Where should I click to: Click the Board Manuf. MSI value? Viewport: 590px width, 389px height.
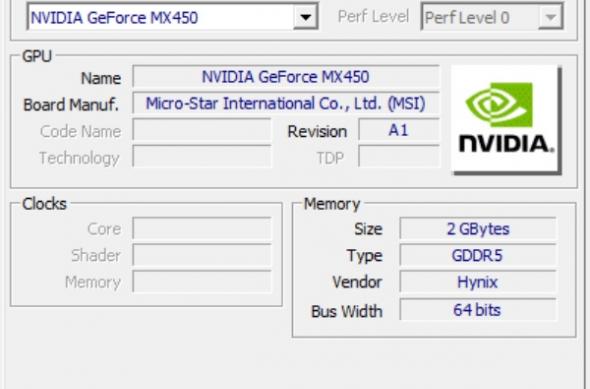tap(286, 103)
